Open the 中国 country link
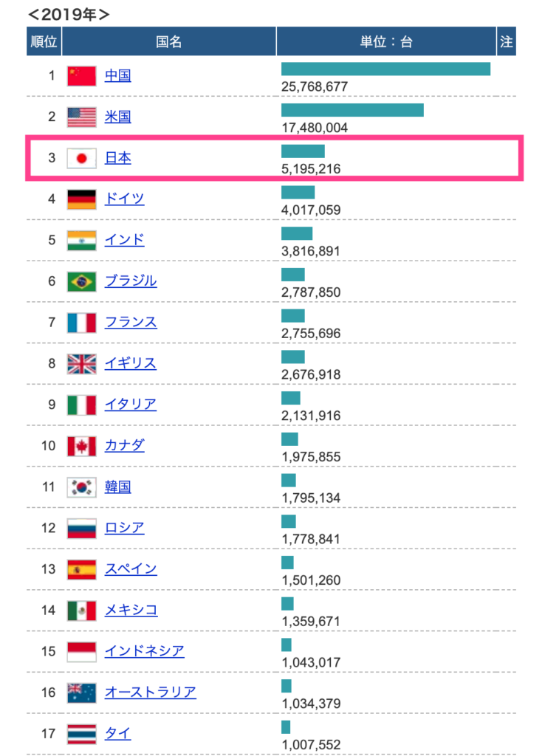545x756 pixels. 118,75
